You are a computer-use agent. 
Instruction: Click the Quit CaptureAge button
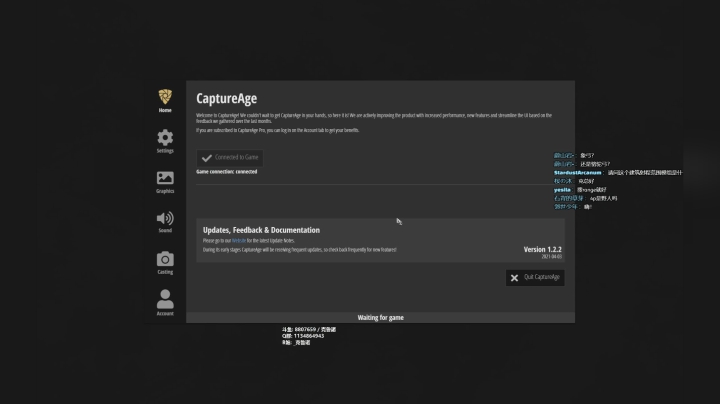pyautogui.click(x=535, y=278)
